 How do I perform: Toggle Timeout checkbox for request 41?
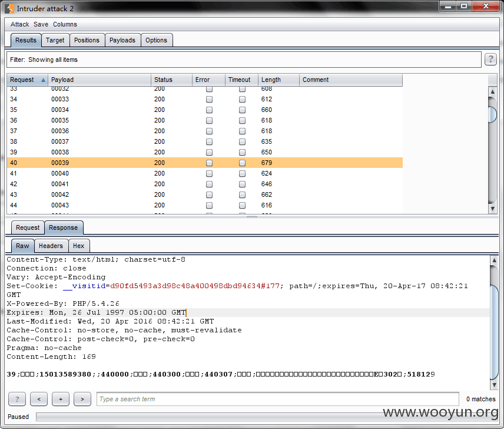click(242, 173)
